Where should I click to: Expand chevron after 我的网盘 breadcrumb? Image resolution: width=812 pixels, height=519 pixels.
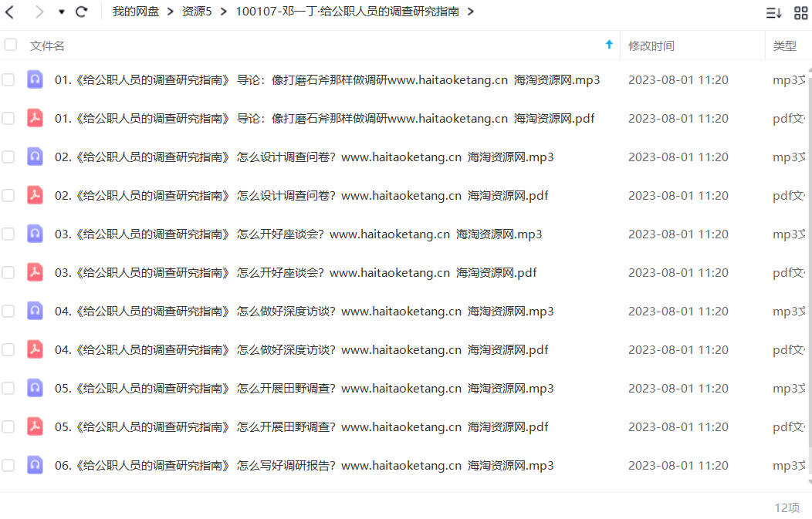coord(170,12)
